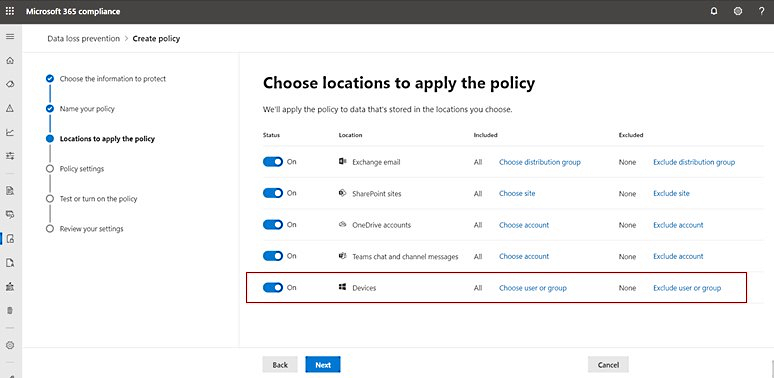Click 'Teams chat and channel messages' label
The width and height of the screenshot is (774, 378).
pyautogui.click(x=405, y=257)
